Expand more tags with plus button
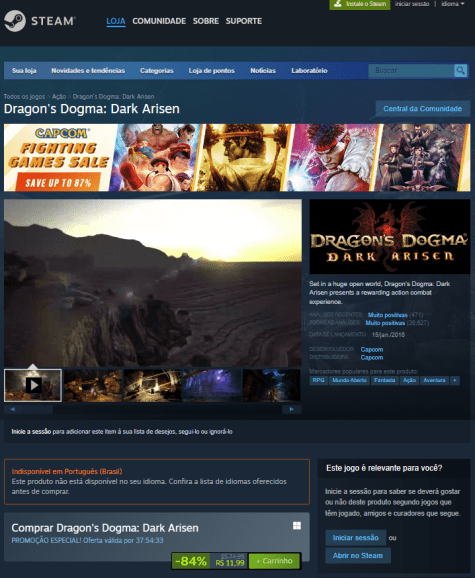Image resolution: width=475 pixels, height=578 pixels. pyautogui.click(x=455, y=380)
